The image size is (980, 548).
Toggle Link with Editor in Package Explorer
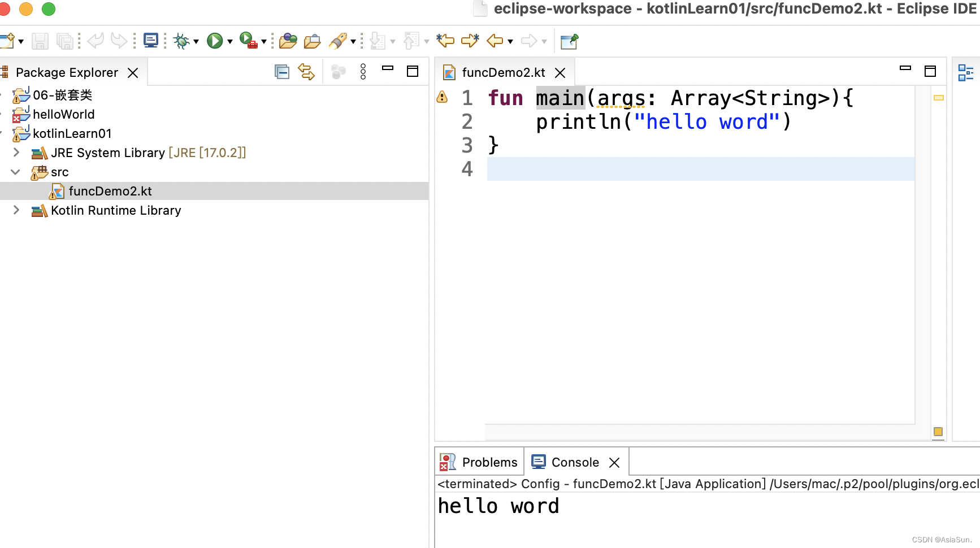click(306, 72)
